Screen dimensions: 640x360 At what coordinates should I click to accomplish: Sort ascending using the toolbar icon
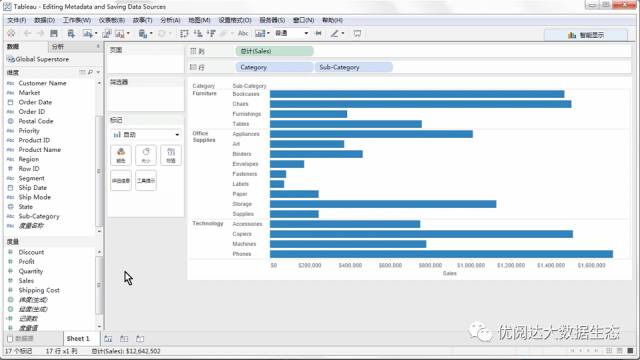click(198, 33)
